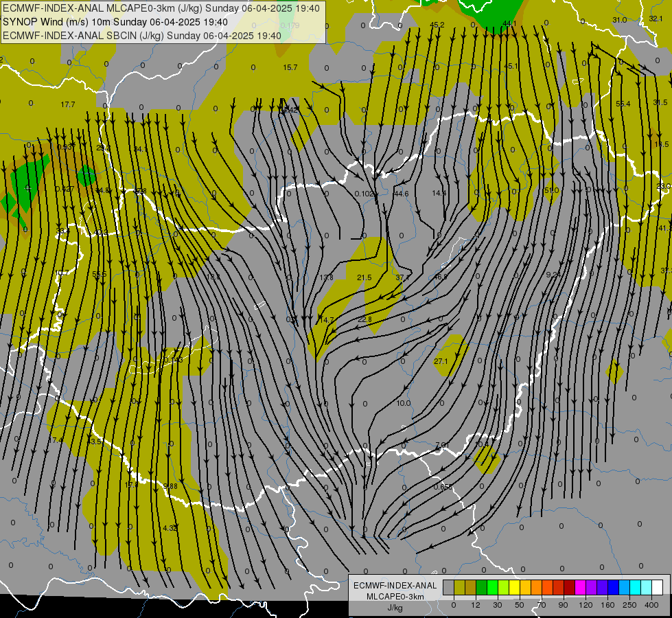Image resolution: width=672 pixels, height=618 pixels.
Task: Click the legend tick label 90
Action: click(563, 605)
